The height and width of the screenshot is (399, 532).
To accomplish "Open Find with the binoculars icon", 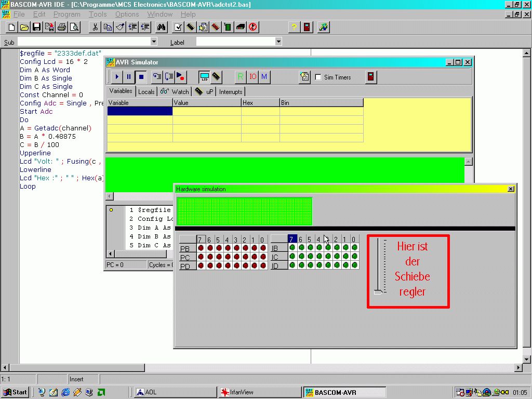I will tap(161, 27).
